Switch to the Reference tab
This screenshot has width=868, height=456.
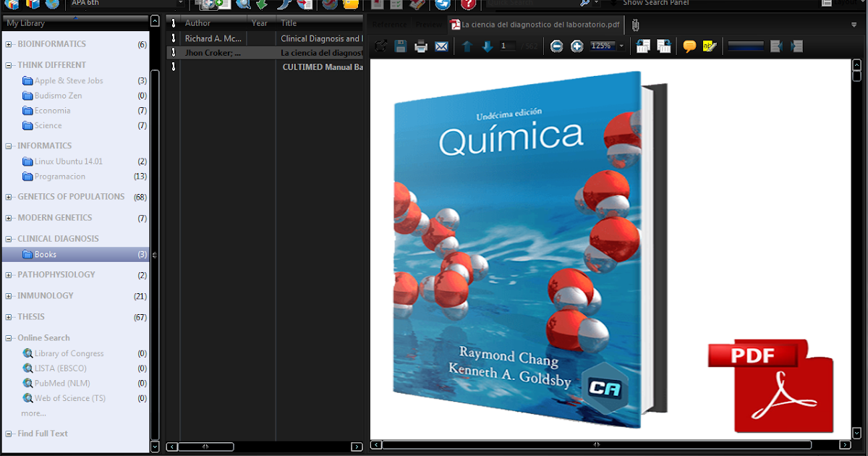[389, 25]
